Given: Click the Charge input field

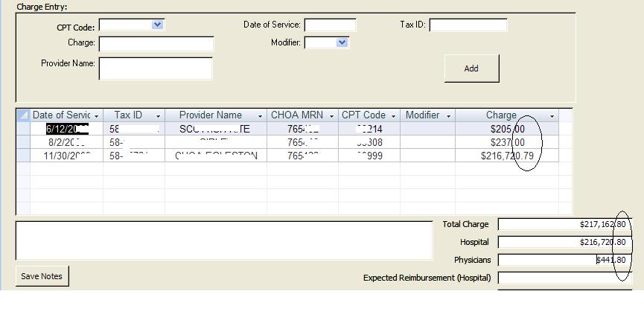Looking at the screenshot, I should coord(156,44).
